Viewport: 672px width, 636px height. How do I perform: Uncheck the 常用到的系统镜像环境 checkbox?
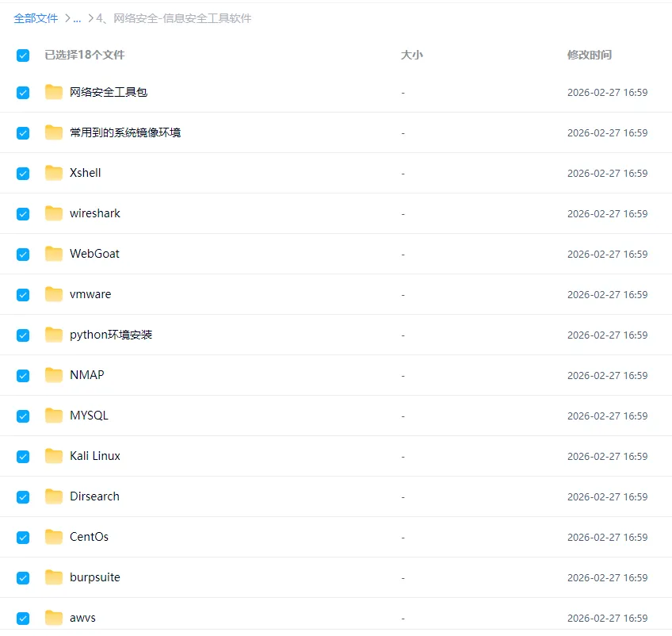[23, 133]
